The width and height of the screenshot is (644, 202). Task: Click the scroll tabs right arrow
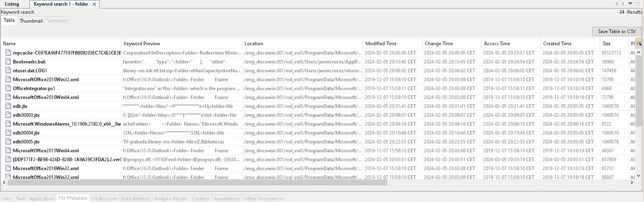(623, 4)
